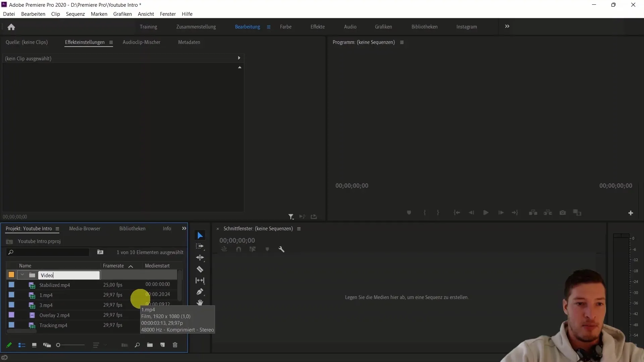Show more workspaces overflow chevrons

coord(507,26)
